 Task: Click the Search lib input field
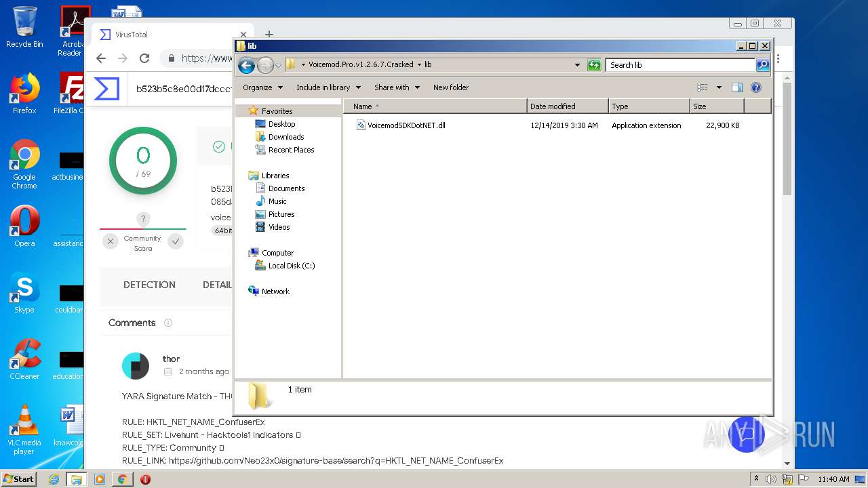point(680,65)
